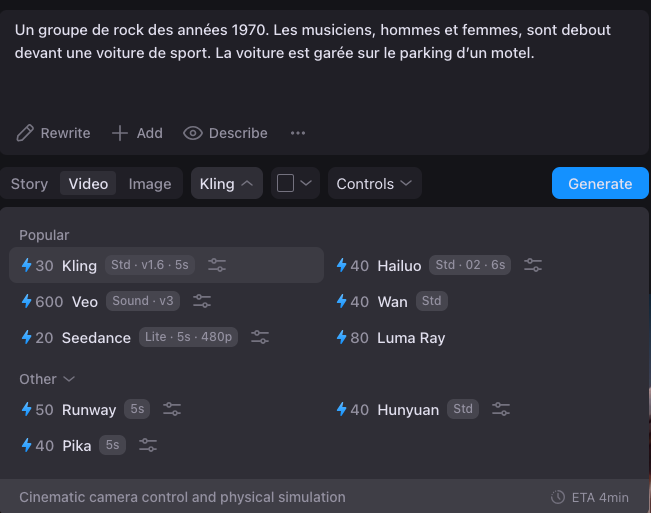Open settings sliders icon for Kling

tap(217, 265)
